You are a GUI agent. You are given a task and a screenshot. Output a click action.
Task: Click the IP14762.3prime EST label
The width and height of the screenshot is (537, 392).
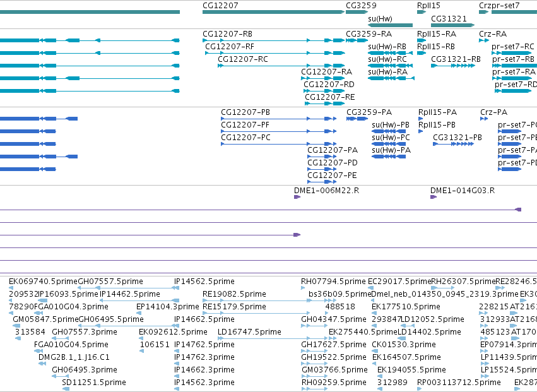pos(204,357)
